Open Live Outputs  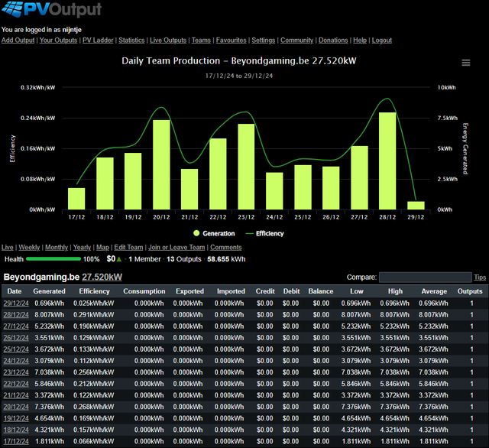[x=168, y=41]
